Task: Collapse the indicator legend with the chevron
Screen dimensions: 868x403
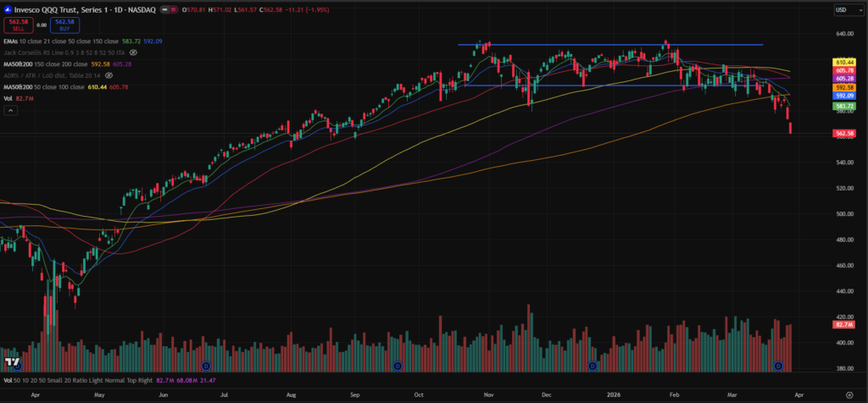Action: pyautogui.click(x=9, y=111)
